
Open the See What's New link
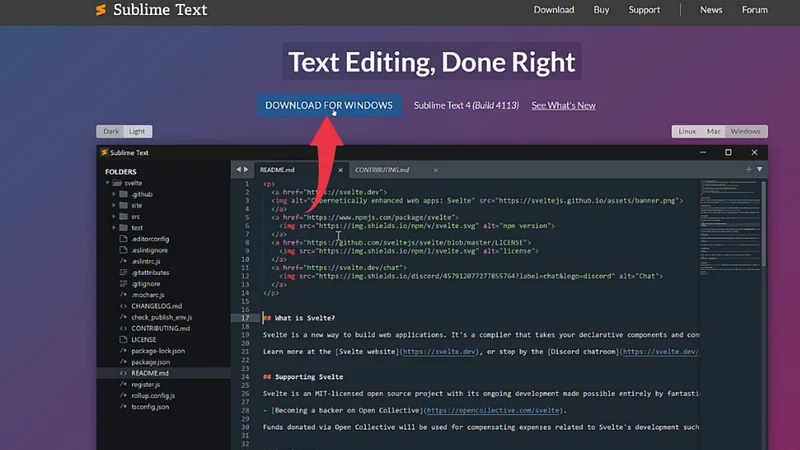[563, 105]
